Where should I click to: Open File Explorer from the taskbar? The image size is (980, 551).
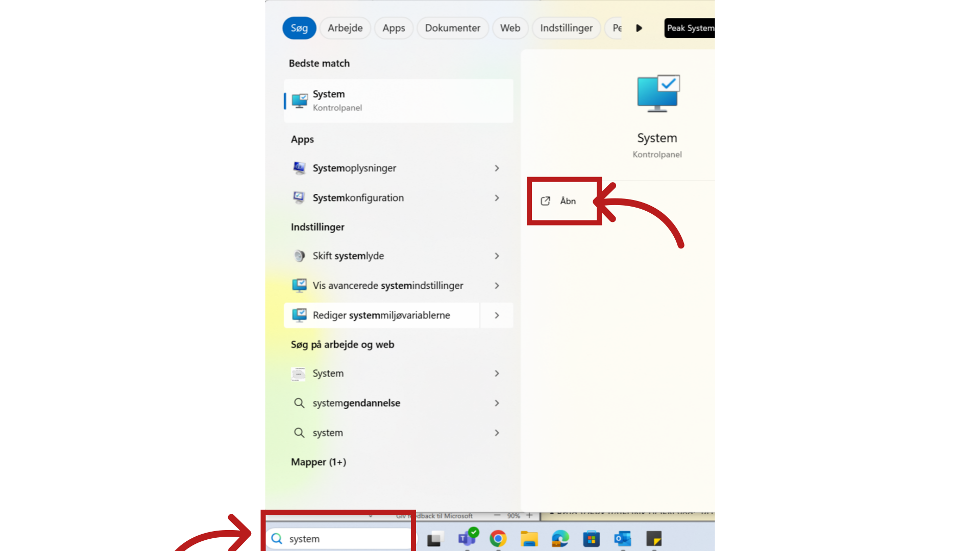(529, 539)
